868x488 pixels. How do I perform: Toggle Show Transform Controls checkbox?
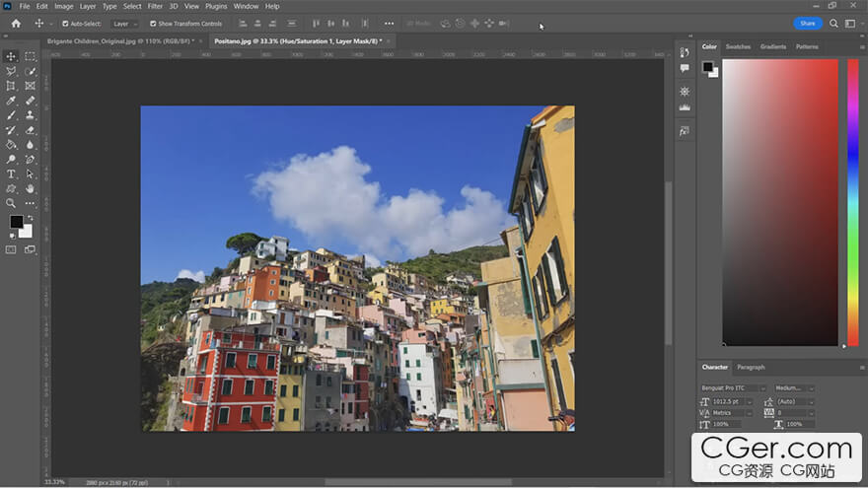[153, 24]
